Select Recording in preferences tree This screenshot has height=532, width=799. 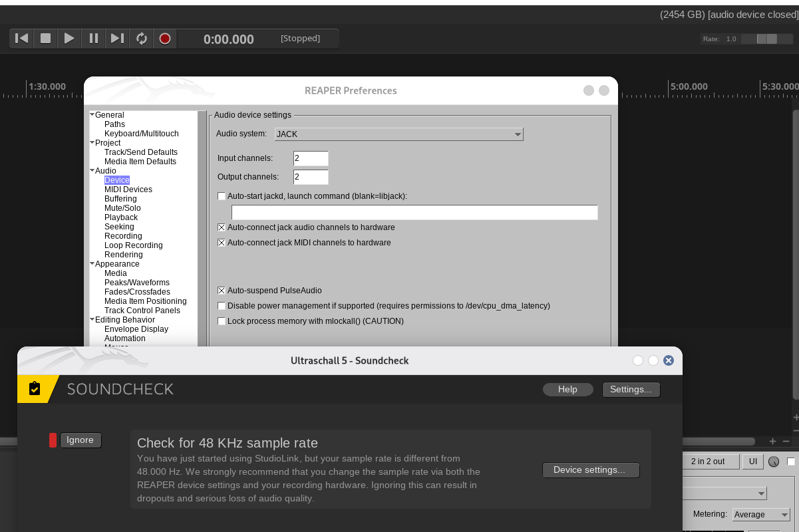(123, 236)
